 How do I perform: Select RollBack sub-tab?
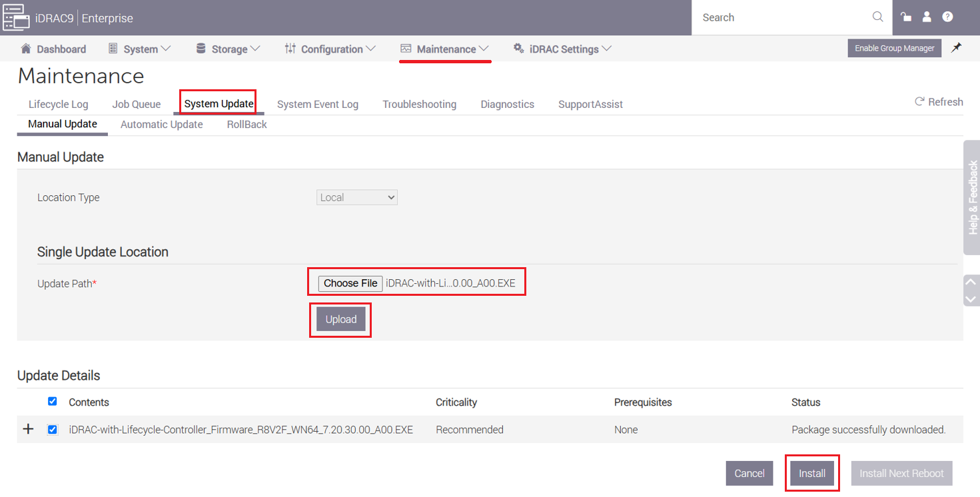[x=247, y=125]
